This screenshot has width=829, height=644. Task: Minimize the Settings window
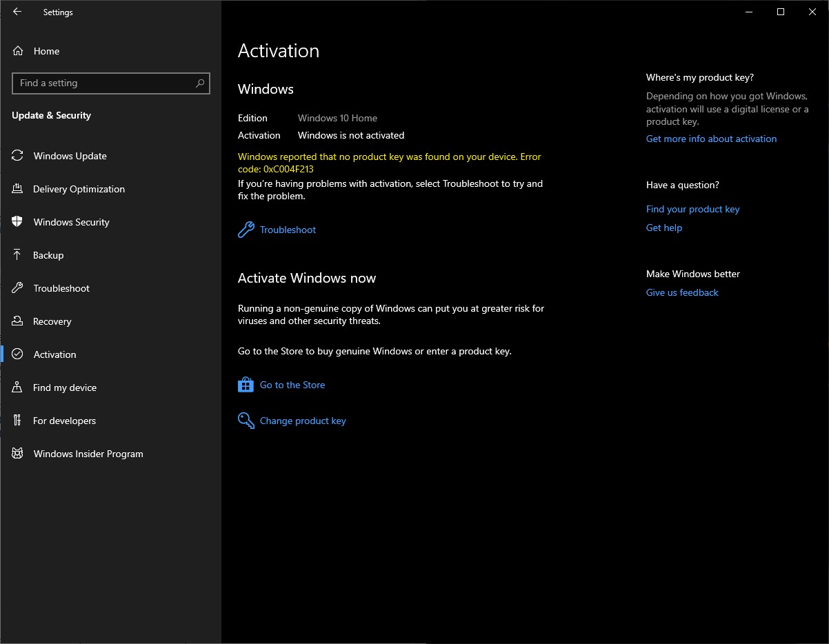(x=748, y=12)
